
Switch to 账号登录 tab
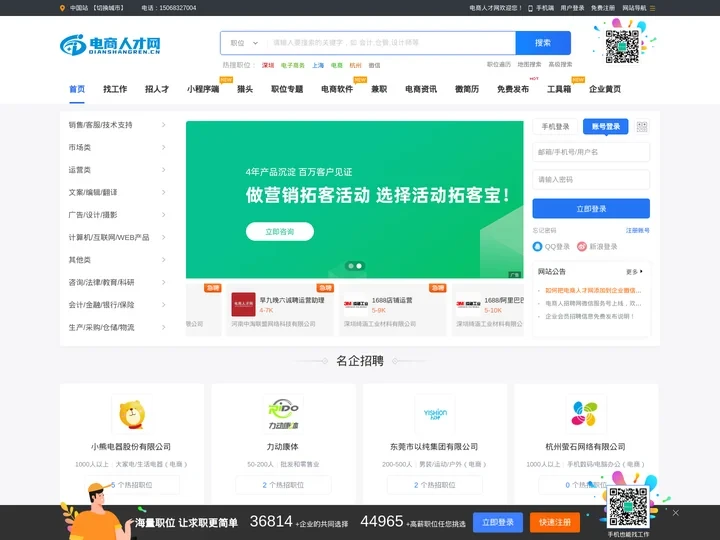[x=606, y=126]
